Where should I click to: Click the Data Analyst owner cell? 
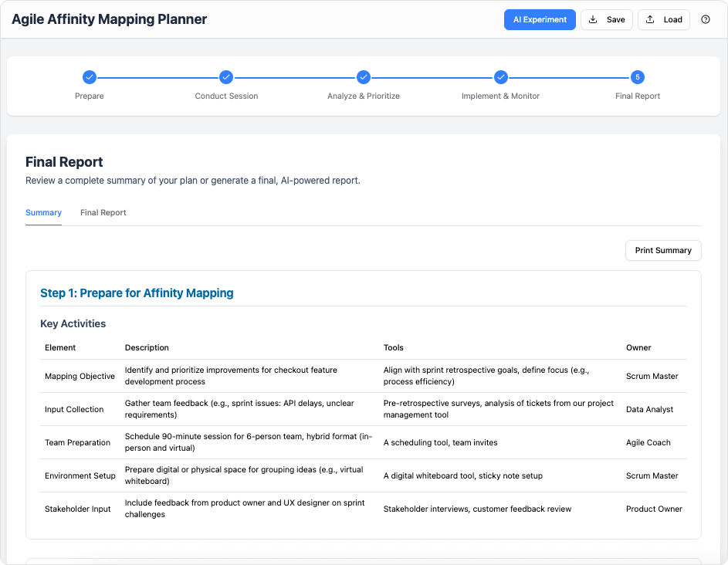tap(649, 410)
